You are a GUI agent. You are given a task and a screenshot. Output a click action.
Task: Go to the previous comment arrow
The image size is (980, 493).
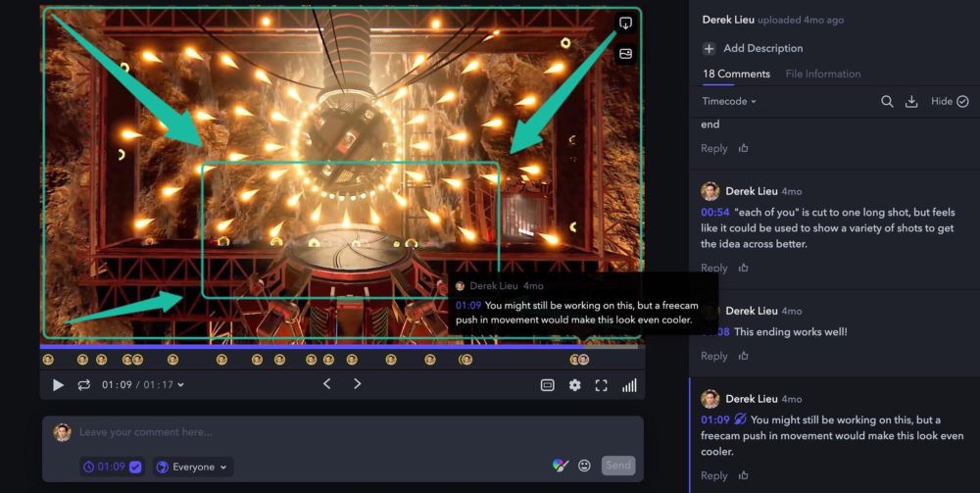click(327, 383)
